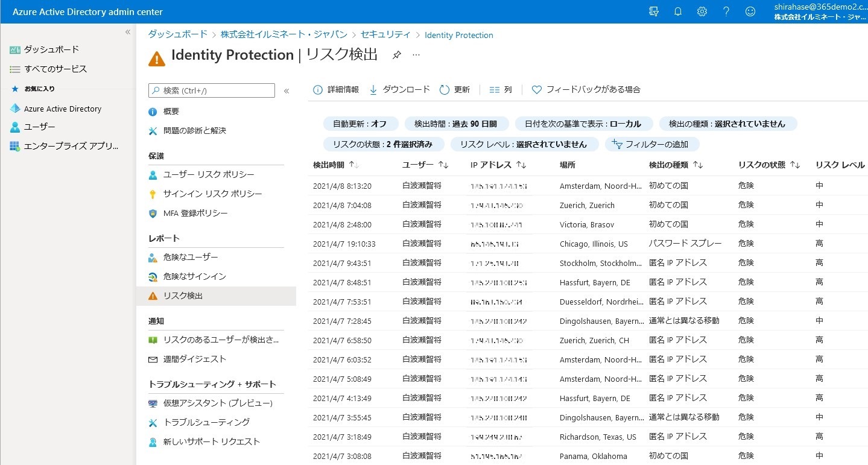Screen dimensions: 868x465
Task: Open the directory and subscription filter icon
Action: [654, 11]
